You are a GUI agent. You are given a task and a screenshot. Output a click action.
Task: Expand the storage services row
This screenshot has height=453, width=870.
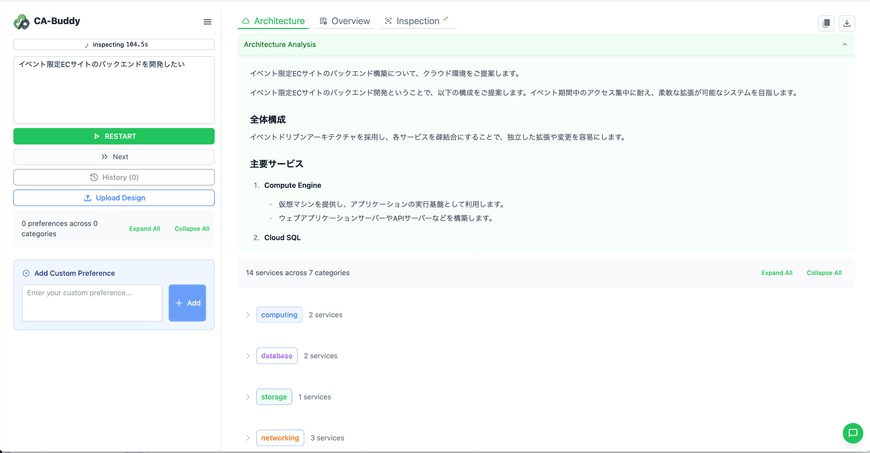point(248,397)
